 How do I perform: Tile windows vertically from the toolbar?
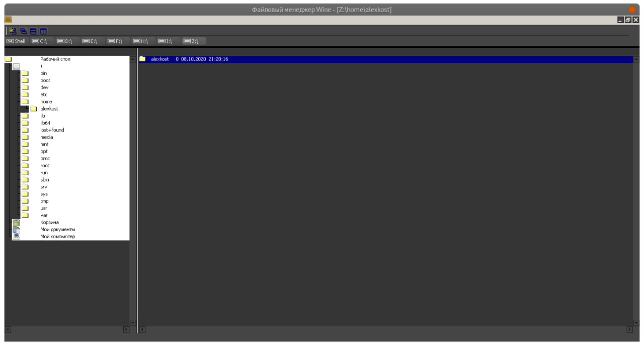(x=43, y=31)
